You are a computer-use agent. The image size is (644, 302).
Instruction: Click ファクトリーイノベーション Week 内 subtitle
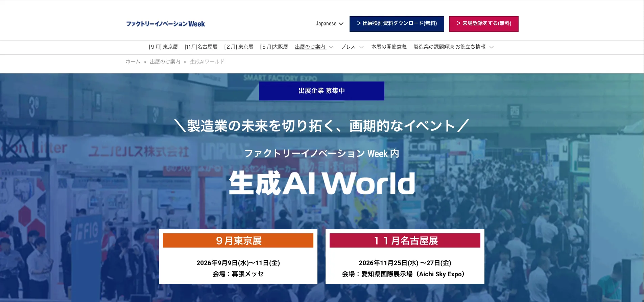(x=321, y=154)
